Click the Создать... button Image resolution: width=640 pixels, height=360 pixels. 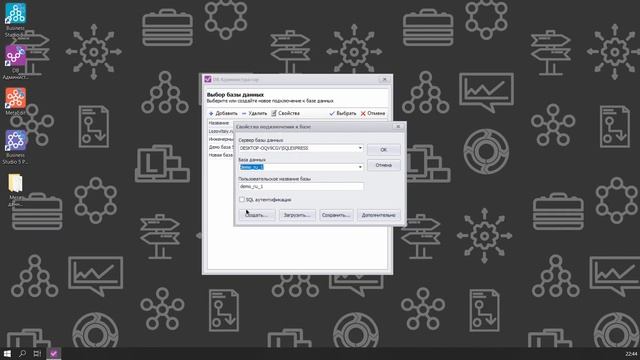pos(257,215)
